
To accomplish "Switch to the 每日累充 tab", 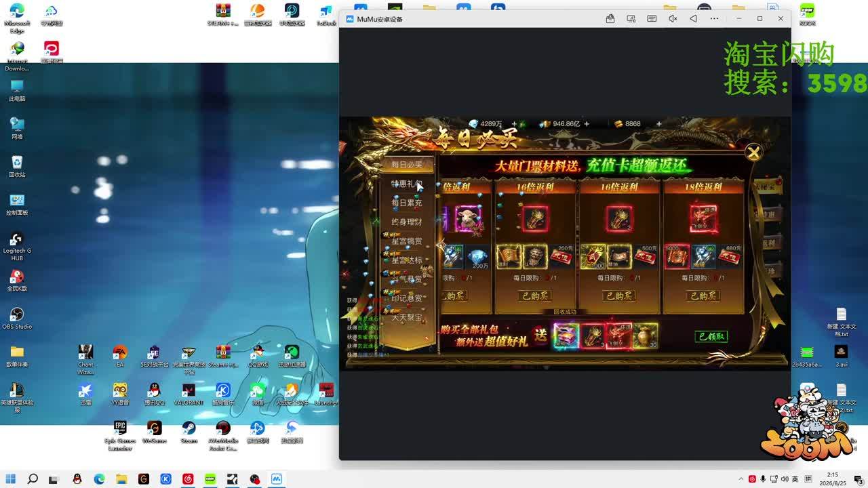I will [x=407, y=203].
